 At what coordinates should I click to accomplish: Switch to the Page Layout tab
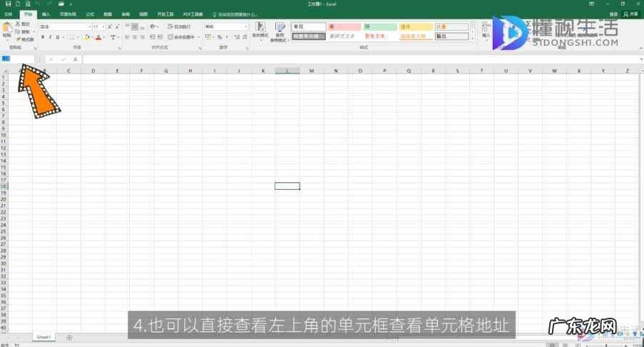click(68, 14)
